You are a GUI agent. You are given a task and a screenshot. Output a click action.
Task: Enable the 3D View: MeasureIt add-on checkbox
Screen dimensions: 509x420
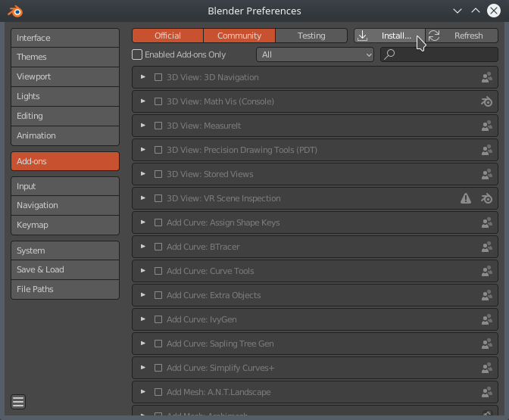point(158,126)
